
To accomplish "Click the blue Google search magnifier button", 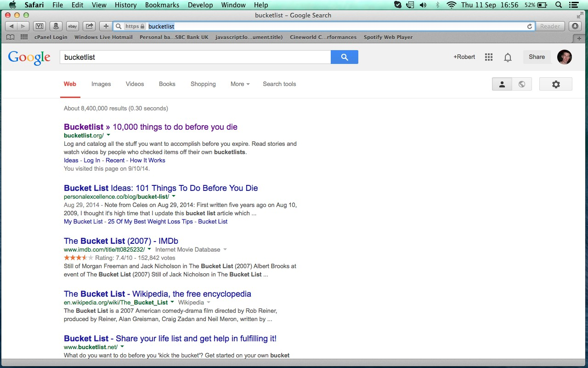I will tap(344, 57).
